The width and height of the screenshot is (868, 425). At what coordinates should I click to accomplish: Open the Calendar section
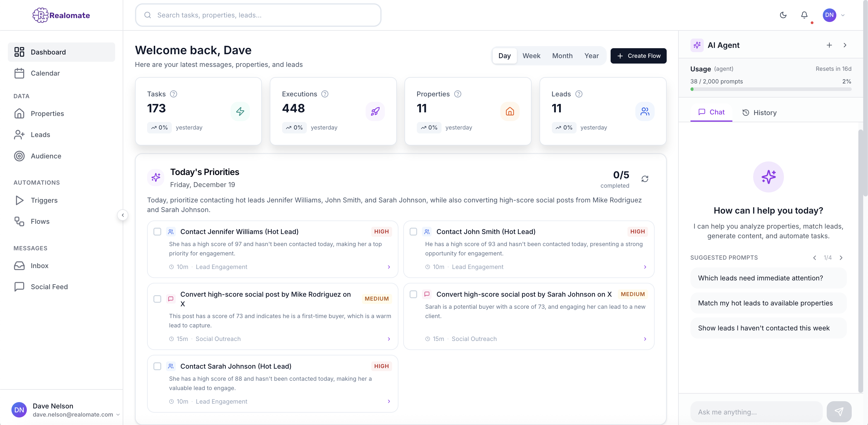pos(46,73)
